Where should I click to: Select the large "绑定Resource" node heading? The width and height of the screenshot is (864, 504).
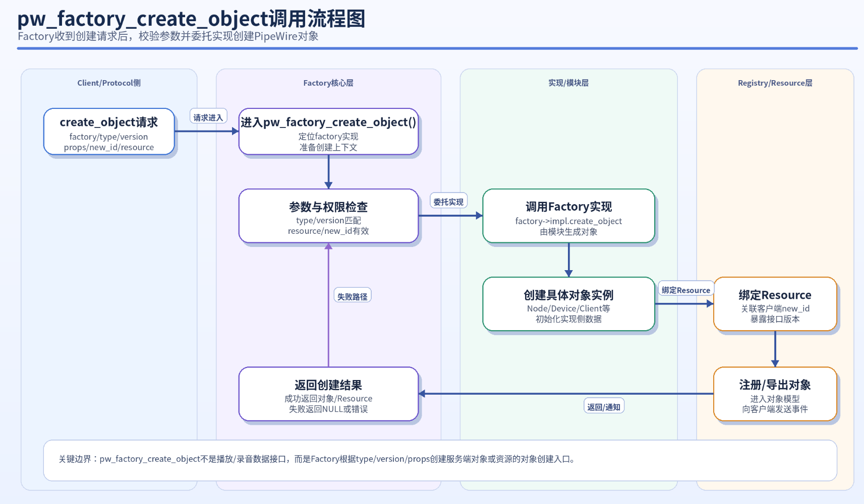click(775, 295)
